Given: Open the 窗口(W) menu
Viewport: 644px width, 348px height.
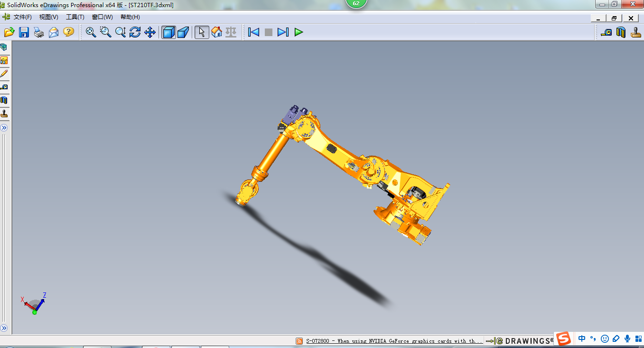Looking at the screenshot, I should coord(101,17).
